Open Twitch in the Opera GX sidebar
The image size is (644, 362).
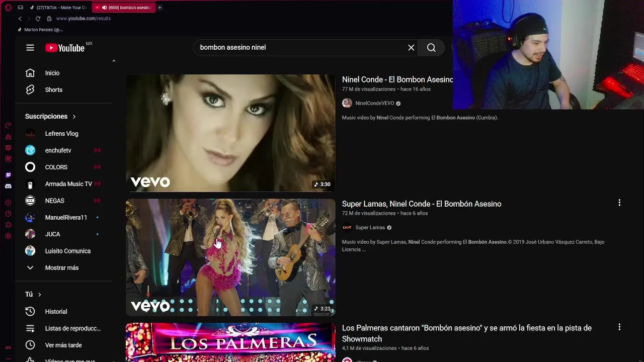pos(8,175)
